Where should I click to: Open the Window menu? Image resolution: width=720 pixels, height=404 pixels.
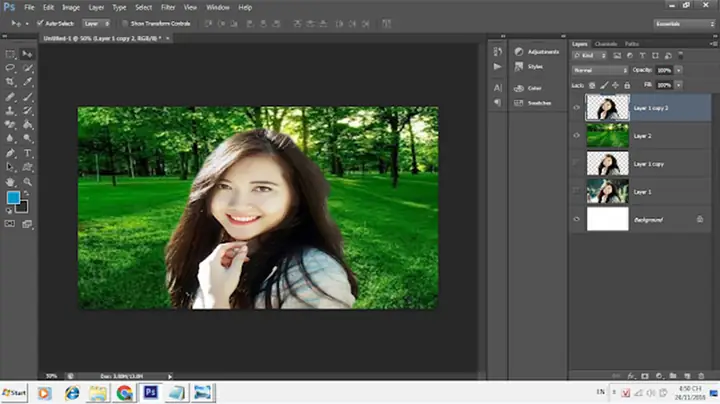click(x=218, y=7)
